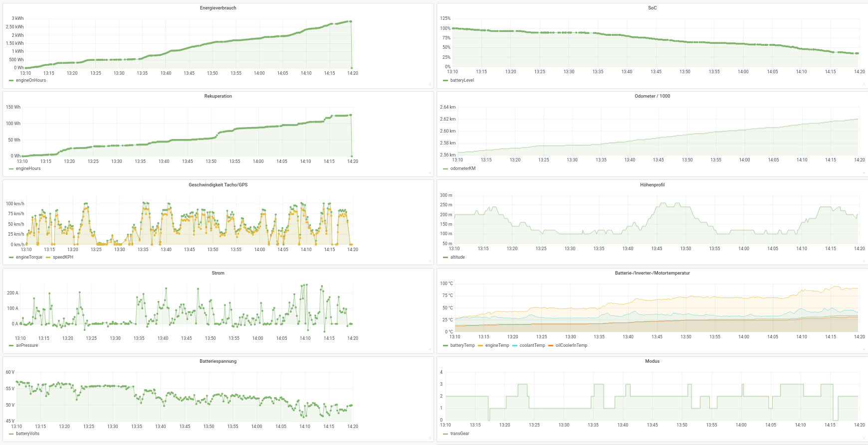Click the engineTemp yellow legend color line
Viewport: 868px width, 445px height.
point(480,345)
